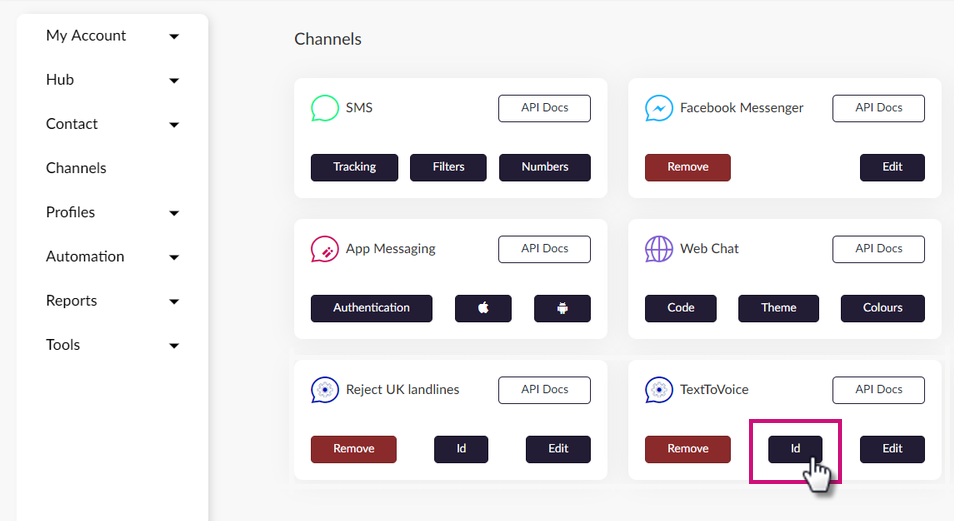Click the Facebook Messenger channel icon
Screen dimensions: 954x521
tap(659, 108)
